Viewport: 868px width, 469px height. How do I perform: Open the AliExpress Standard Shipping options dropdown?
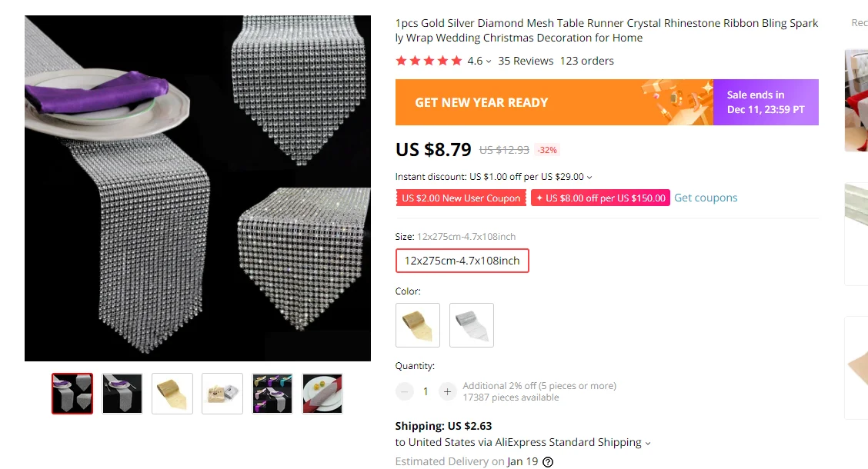[648, 443]
